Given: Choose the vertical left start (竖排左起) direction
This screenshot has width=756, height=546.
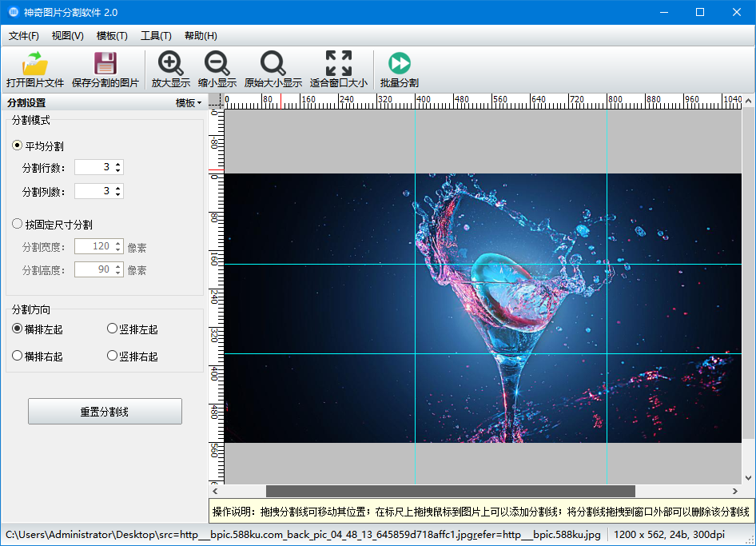Looking at the screenshot, I should tap(112, 329).
